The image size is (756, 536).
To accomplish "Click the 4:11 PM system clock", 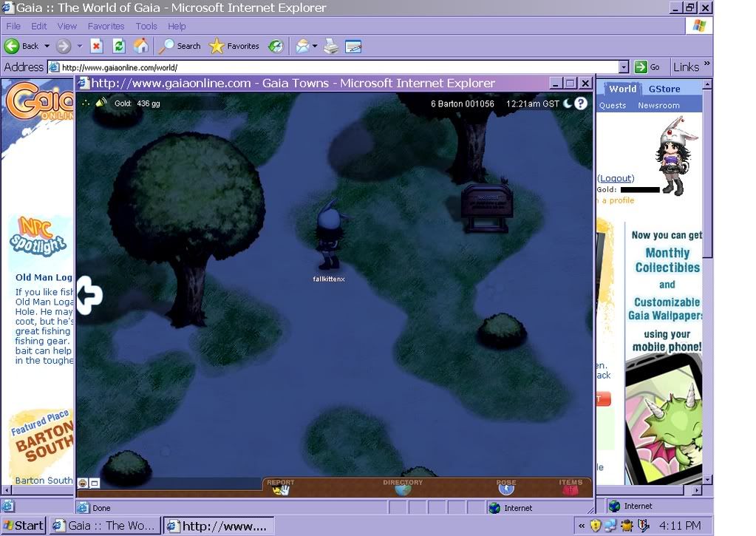I will (x=680, y=526).
